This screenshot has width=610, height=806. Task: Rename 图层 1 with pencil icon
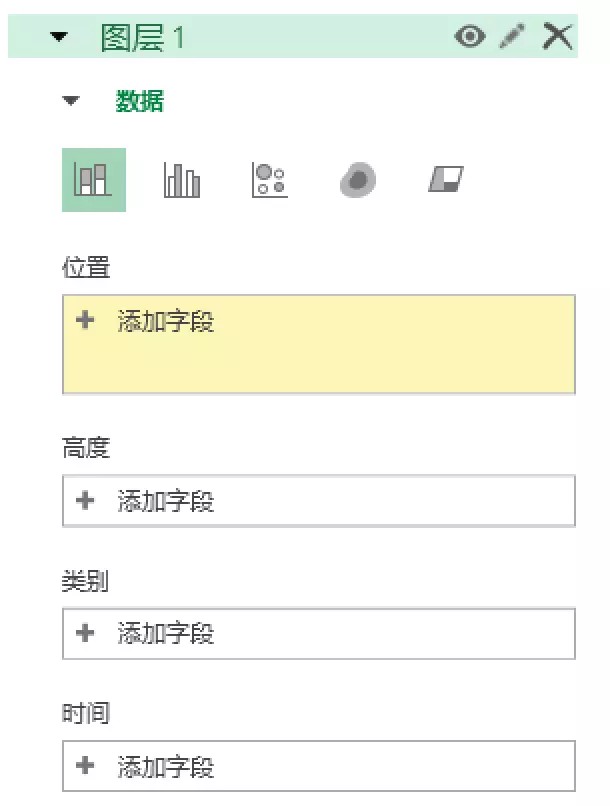[512, 37]
